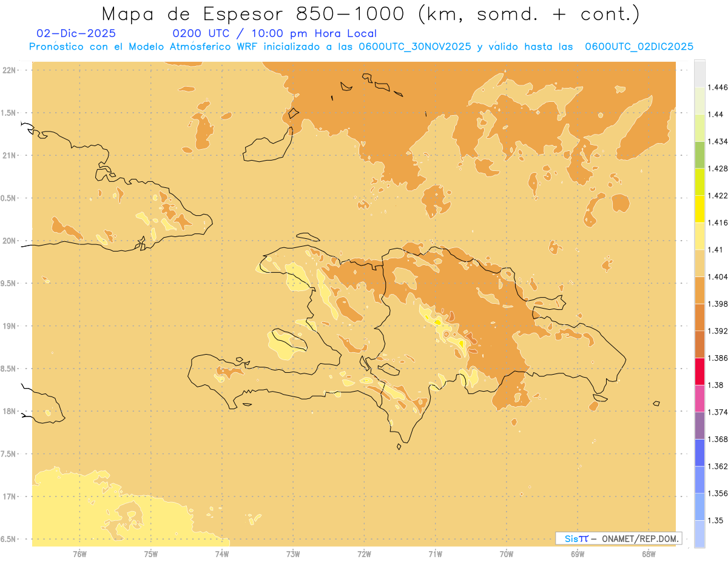The width and height of the screenshot is (728, 562).
Task: Pick the bright yellow colorbar segment below 1.422
Action: (699, 209)
